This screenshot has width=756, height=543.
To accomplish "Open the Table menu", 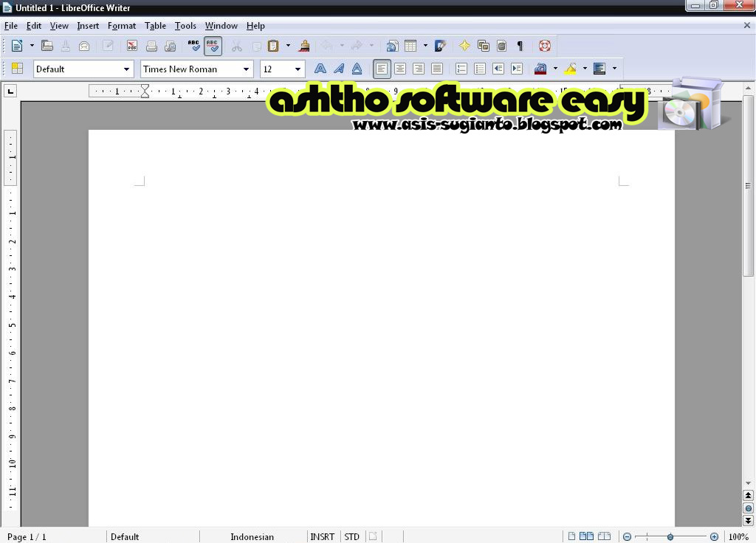I will (155, 26).
